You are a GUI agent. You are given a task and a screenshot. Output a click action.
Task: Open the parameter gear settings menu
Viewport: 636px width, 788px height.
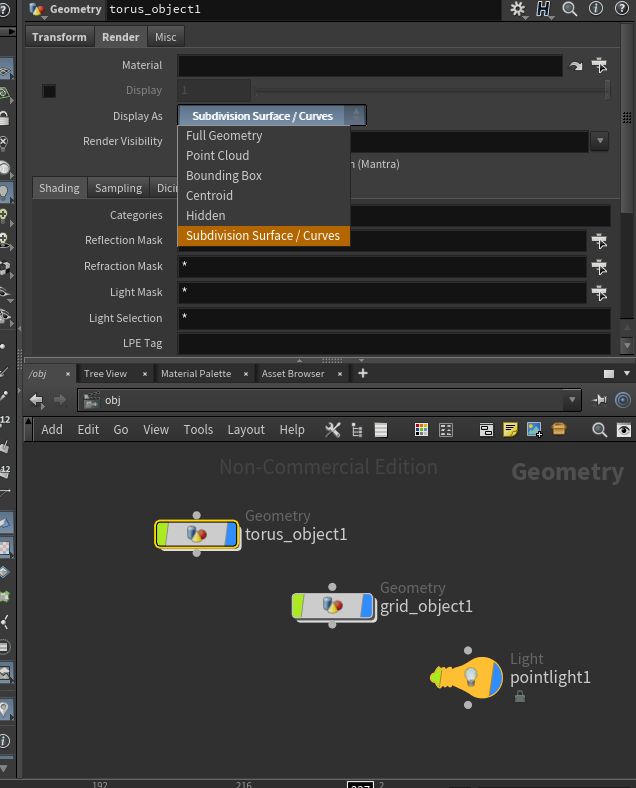(518, 9)
